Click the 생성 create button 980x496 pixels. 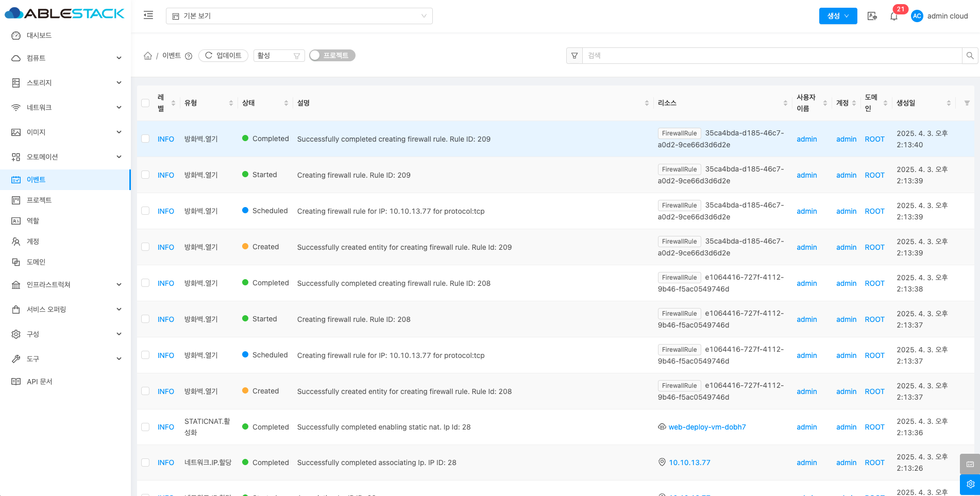click(x=838, y=16)
